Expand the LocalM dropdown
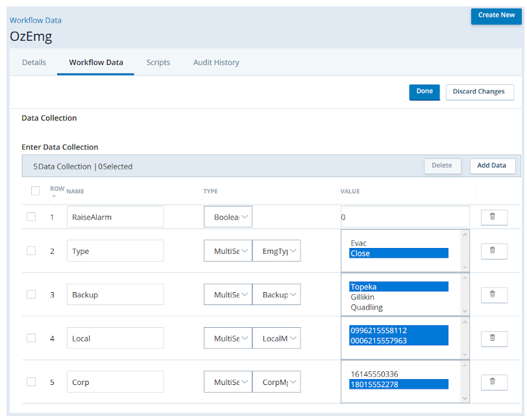527x420 pixels. pos(276,338)
